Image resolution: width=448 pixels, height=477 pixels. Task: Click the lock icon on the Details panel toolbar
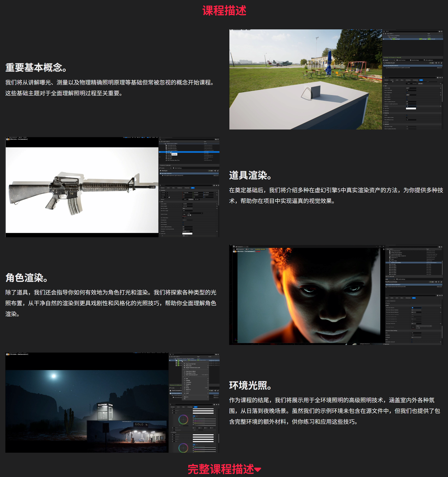[218, 171]
